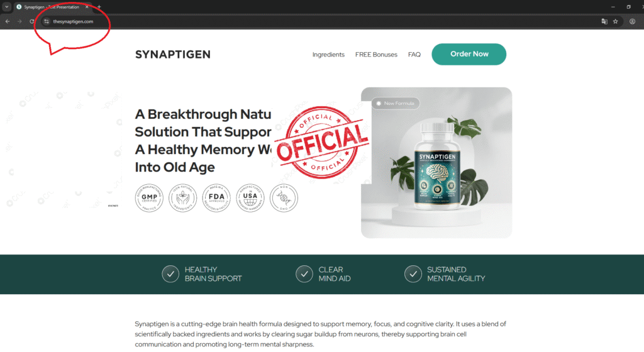Open a new tab with the plus button
Screen dimensions: 644x352
(x=99, y=6)
